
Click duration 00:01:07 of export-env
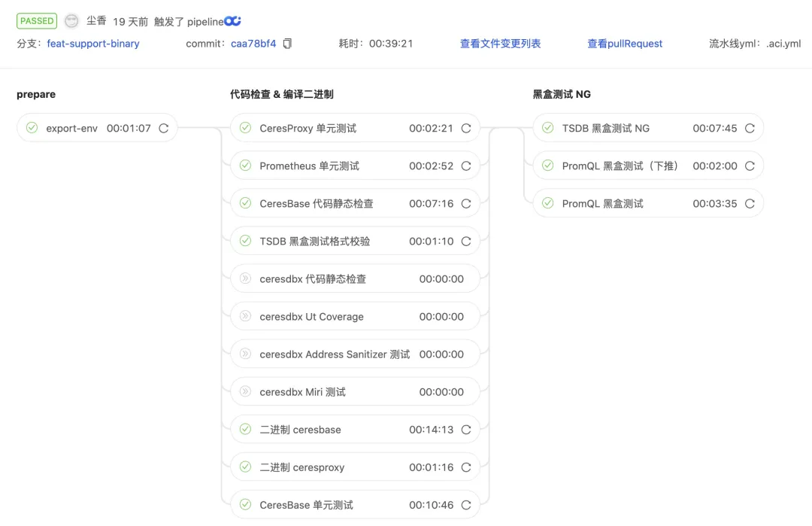129,128
